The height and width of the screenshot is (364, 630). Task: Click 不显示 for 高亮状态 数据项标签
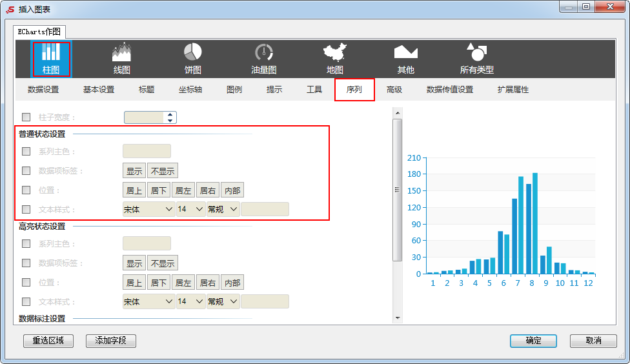tap(163, 263)
